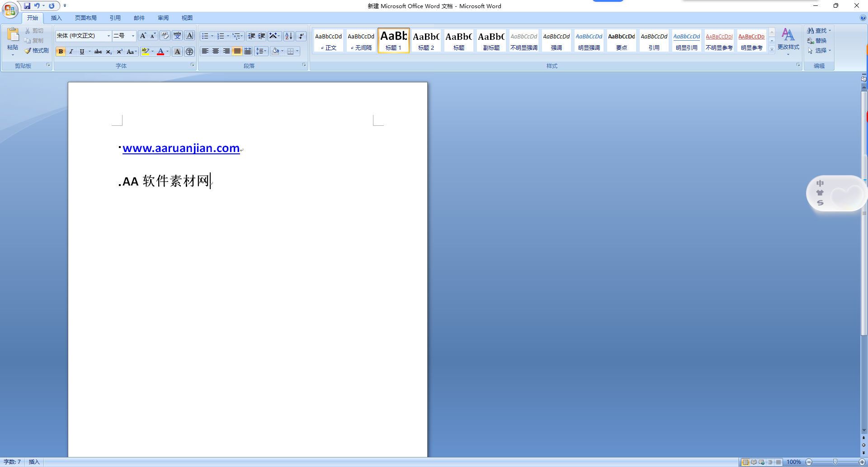
Task: Apply strikethrough formatting
Action: click(x=98, y=51)
